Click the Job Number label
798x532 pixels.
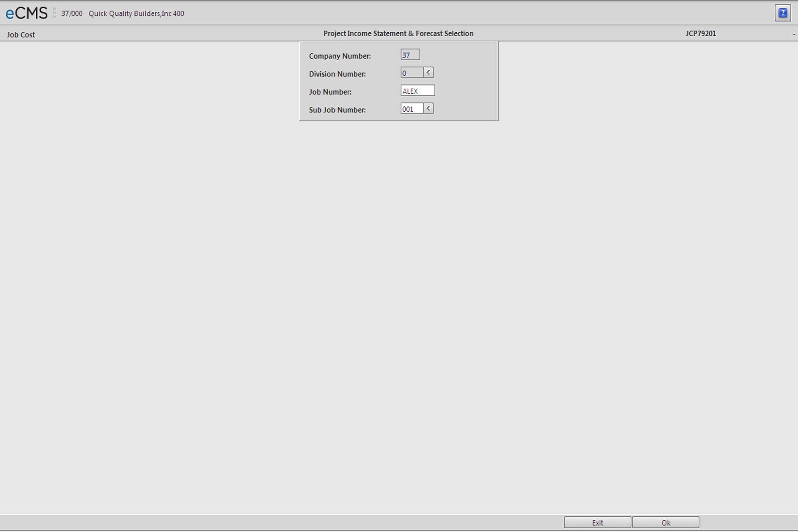pos(330,92)
